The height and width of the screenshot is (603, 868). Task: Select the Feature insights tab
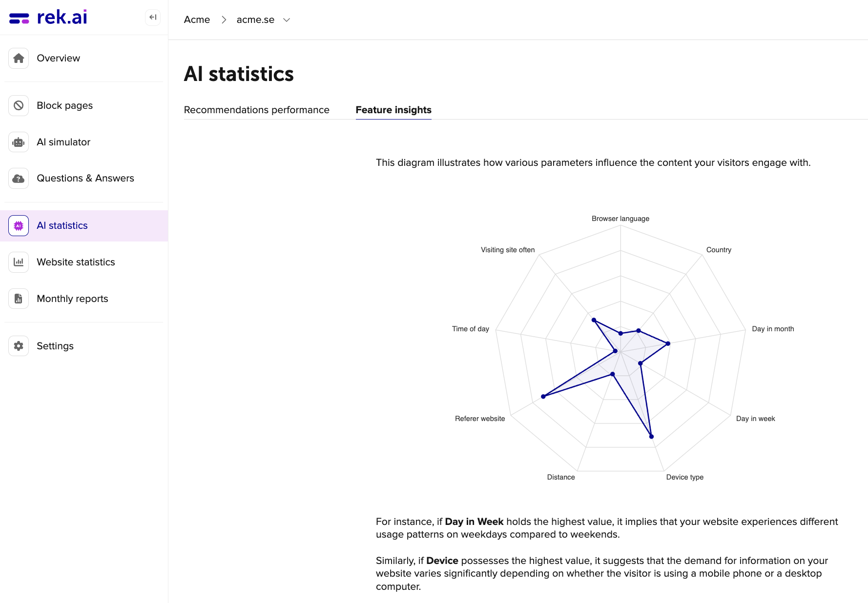[x=393, y=110]
